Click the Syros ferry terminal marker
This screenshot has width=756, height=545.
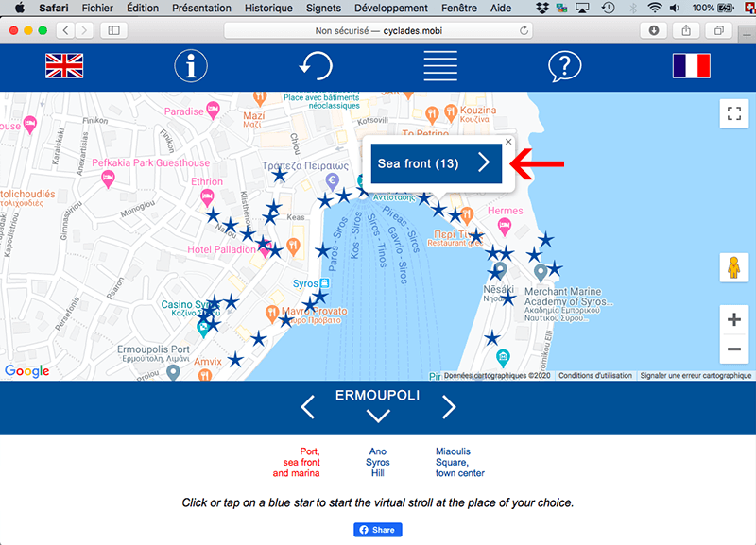[x=325, y=282]
